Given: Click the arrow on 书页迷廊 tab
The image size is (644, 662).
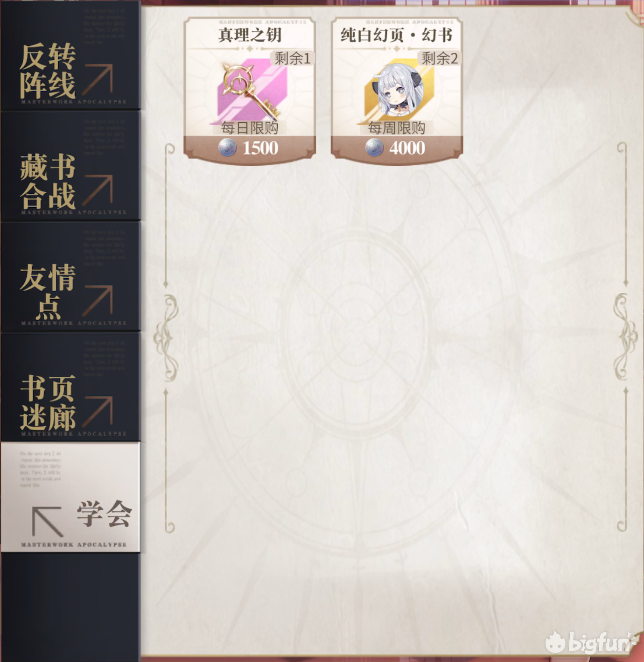Looking at the screenshot, I should point(98,411).
